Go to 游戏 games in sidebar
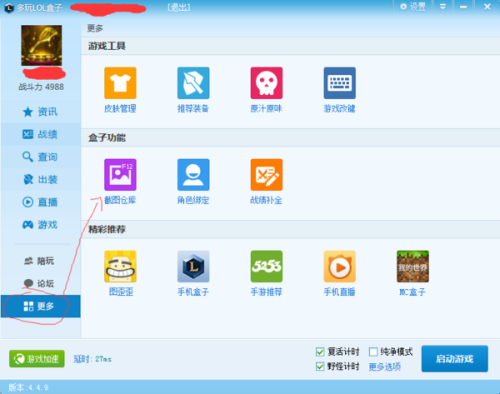Screen dimensions: 500x394 point(40,225)
